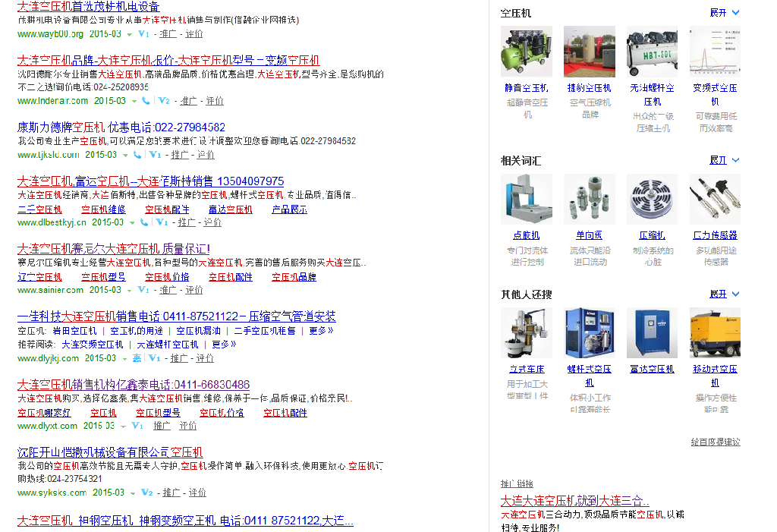Open the dropdown arrow after www.sainier.com
Viewport: 777px width, 532px height.
pos(129,290)
